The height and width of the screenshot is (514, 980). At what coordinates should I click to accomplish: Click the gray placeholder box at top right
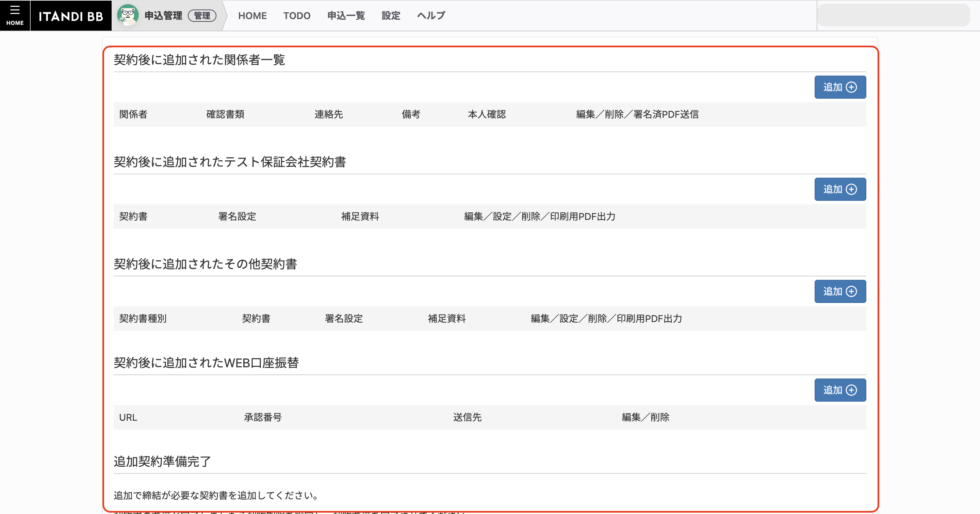pos(893,15)
